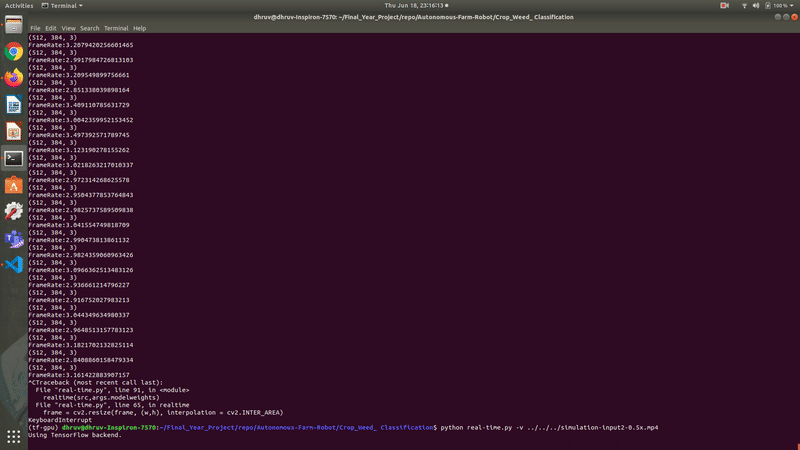
Task: Open the Edit menu
Action: tap(51, 29)
